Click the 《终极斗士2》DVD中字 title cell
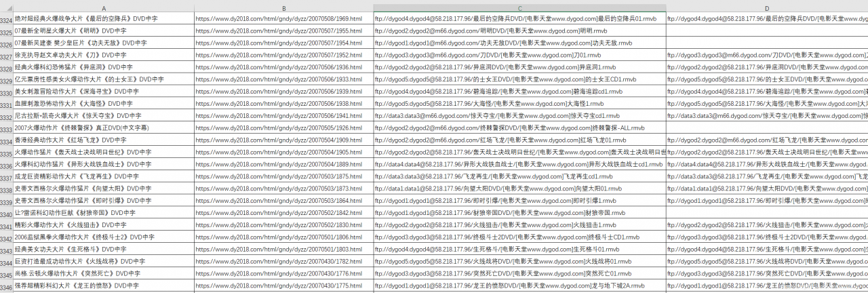The image size is (868, 293). pos(103,237)
